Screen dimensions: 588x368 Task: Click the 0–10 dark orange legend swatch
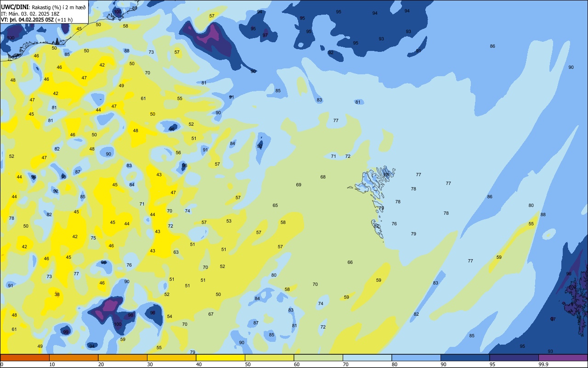click(x=25, y=357)
